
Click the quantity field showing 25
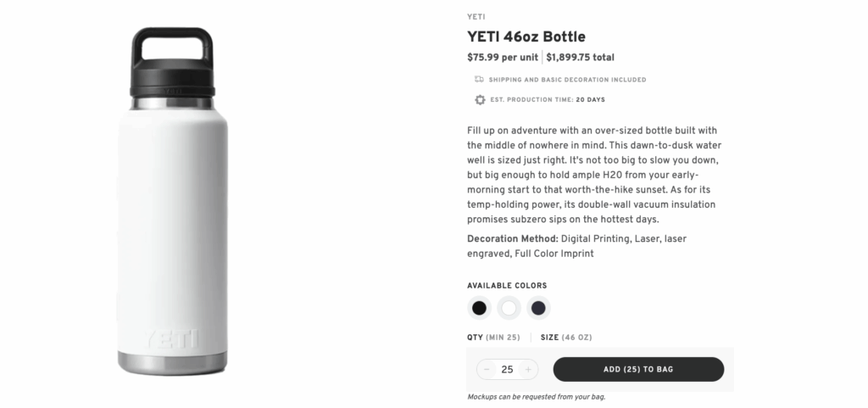click(x=507, y=370)
